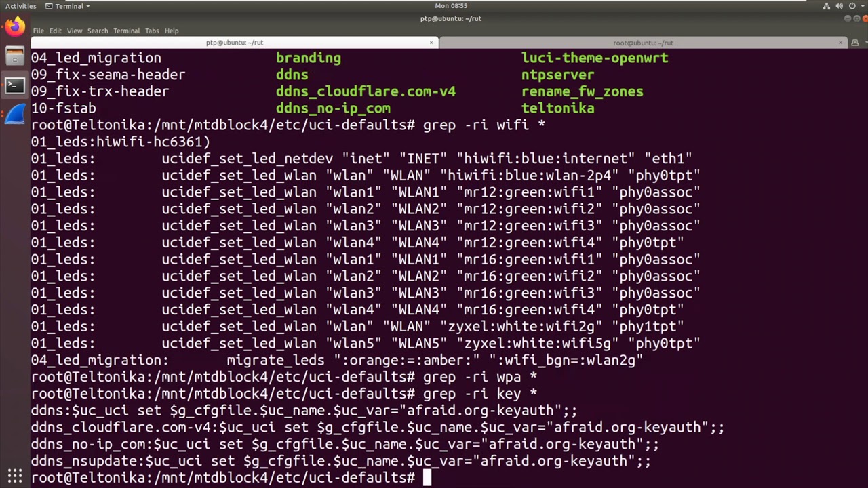Click the 04_led_migration file name
The image size is (868, 488).
coord(96,58)
